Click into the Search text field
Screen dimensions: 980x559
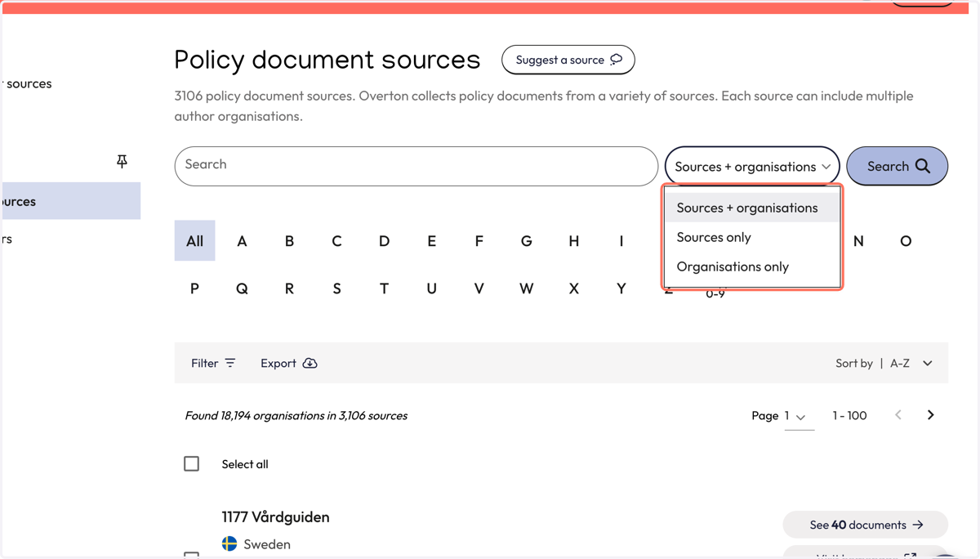(x=416, y=166)
